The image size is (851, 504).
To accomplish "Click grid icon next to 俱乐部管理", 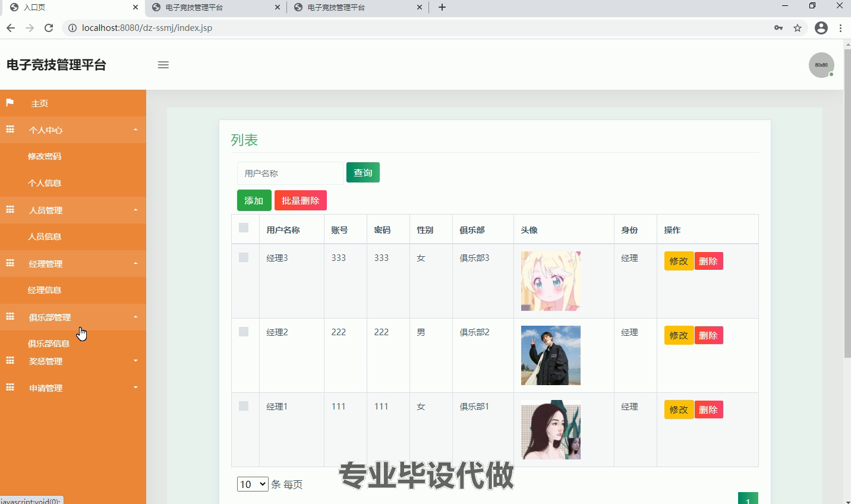I will point(10,316).
